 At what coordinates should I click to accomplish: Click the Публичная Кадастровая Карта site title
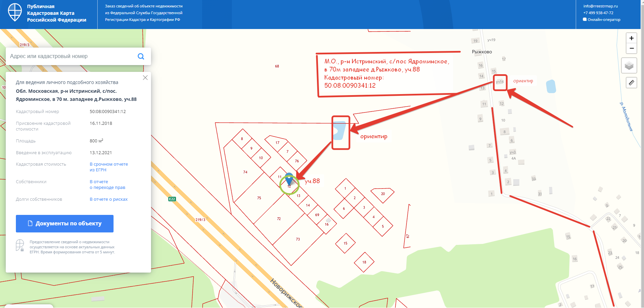click(x=56, y=13)
